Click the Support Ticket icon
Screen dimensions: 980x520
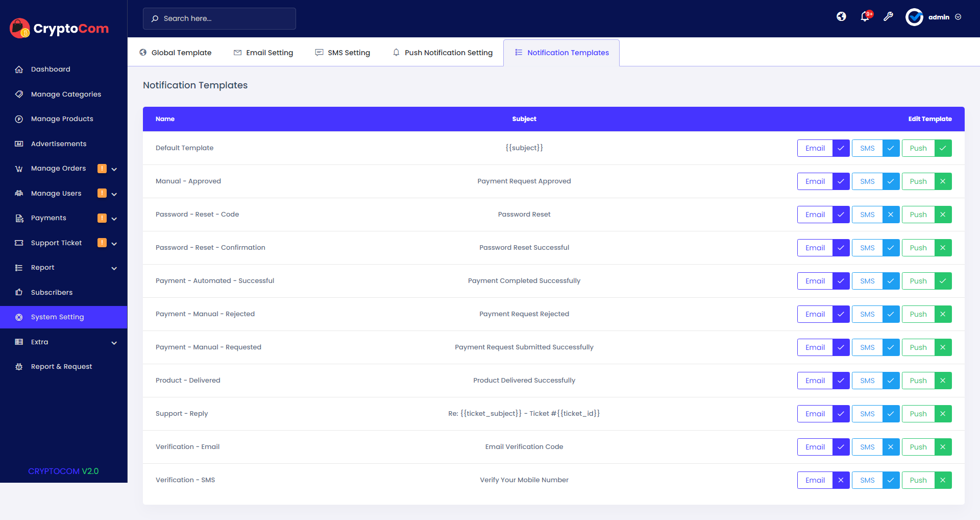point(19,243)
